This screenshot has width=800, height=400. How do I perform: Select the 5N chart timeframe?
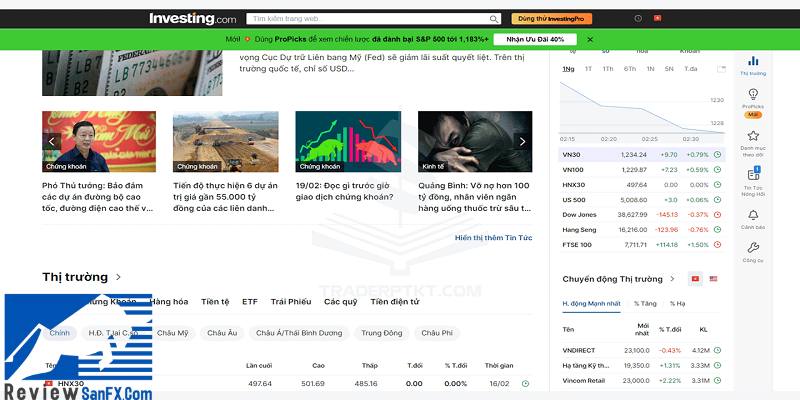669,69
